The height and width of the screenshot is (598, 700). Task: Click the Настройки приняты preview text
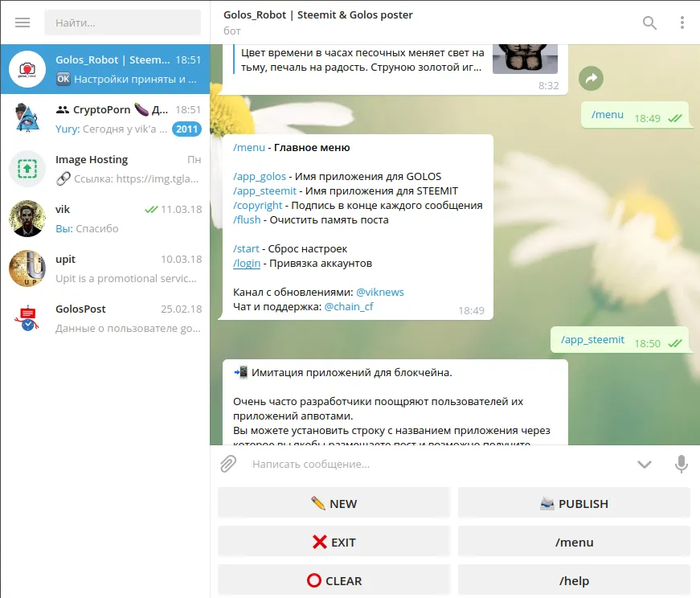(135, 80)
